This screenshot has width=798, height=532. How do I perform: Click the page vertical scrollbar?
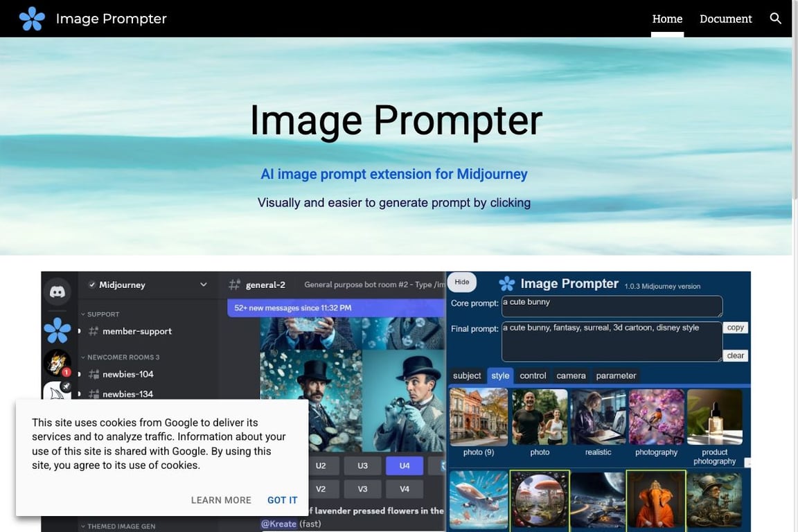(795, 117)
